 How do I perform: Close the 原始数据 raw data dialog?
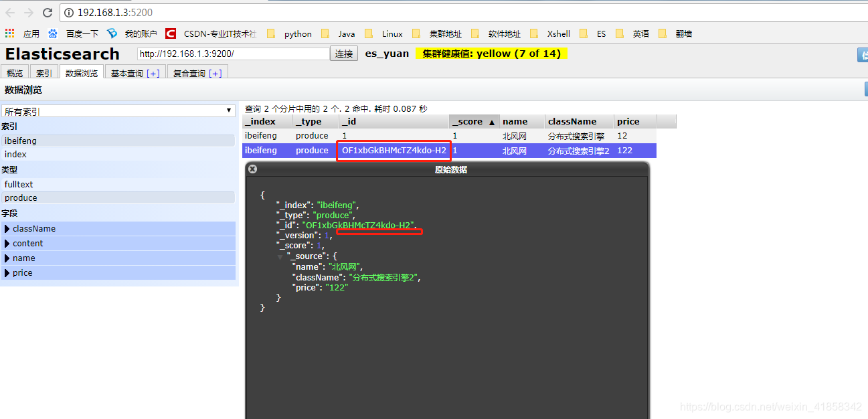[252, 169]
